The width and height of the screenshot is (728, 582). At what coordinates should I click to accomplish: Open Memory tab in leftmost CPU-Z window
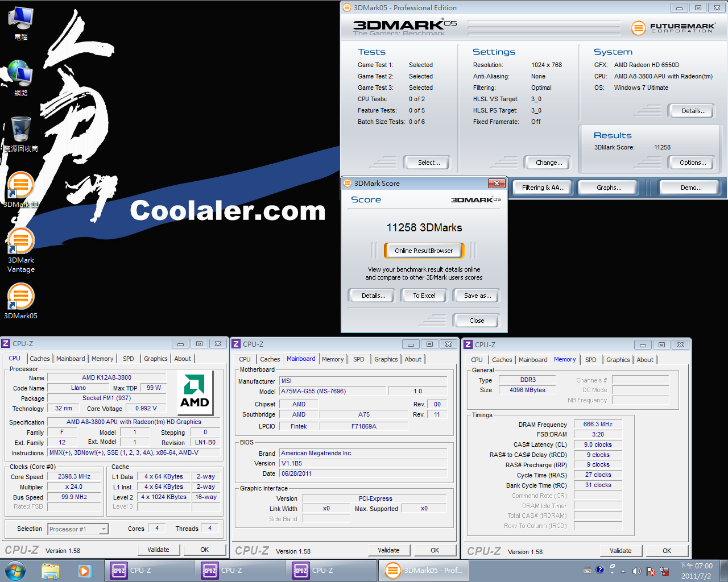click(102, 359)
